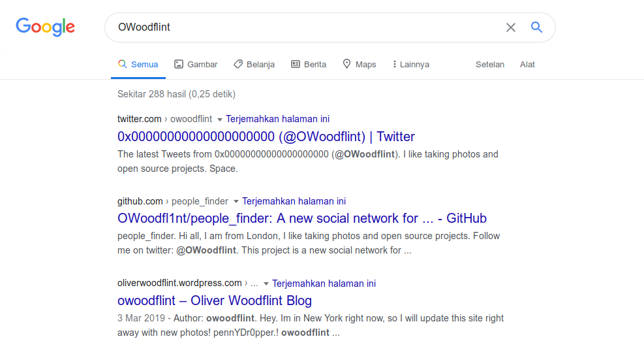
Task: Open the Alat tools menu
Action: pyautogui.click(x=527, y=65)
